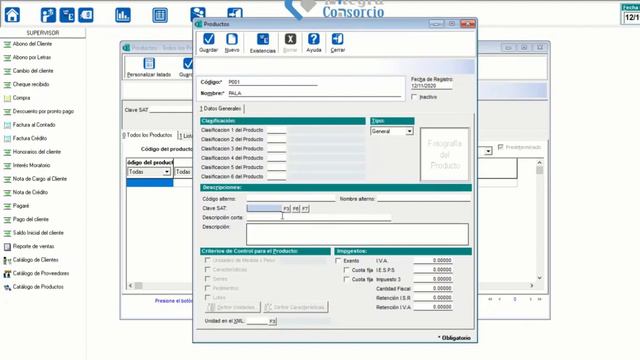Click the Código alterno field
This screenshot has height=360, width=640.
pyautogui.click(x=291, y=199)
